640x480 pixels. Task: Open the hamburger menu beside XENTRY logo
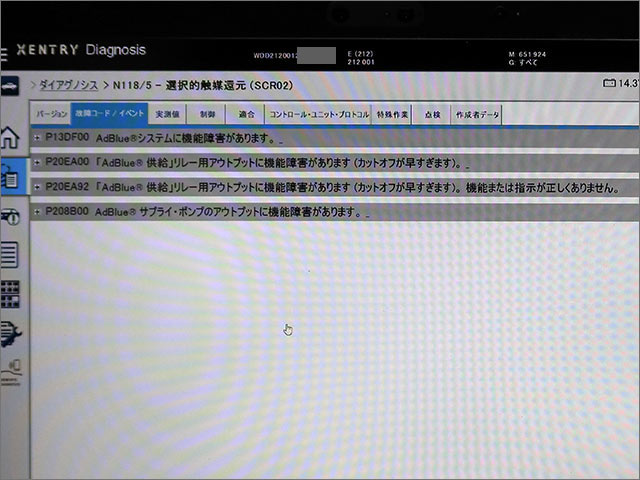click(4, 54)
